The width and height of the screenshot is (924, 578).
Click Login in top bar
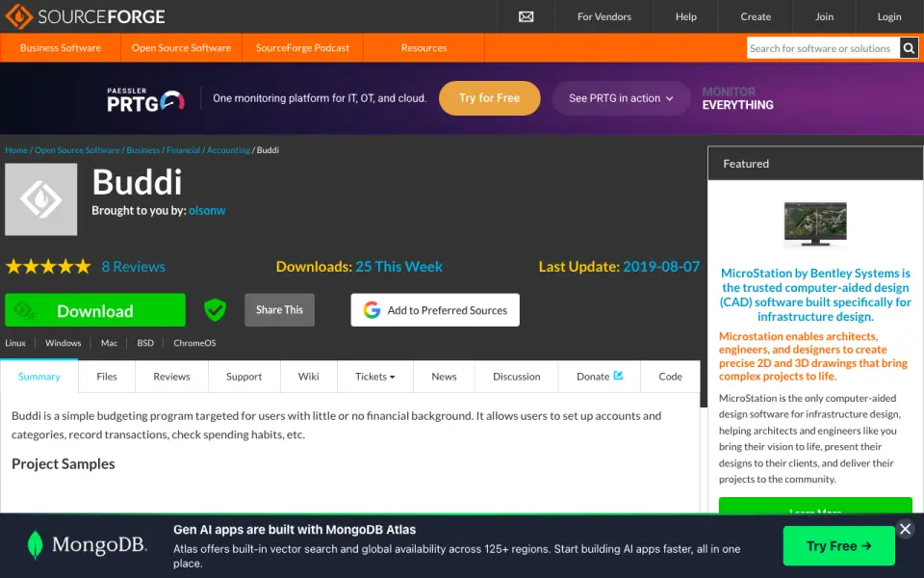[889, 16]
